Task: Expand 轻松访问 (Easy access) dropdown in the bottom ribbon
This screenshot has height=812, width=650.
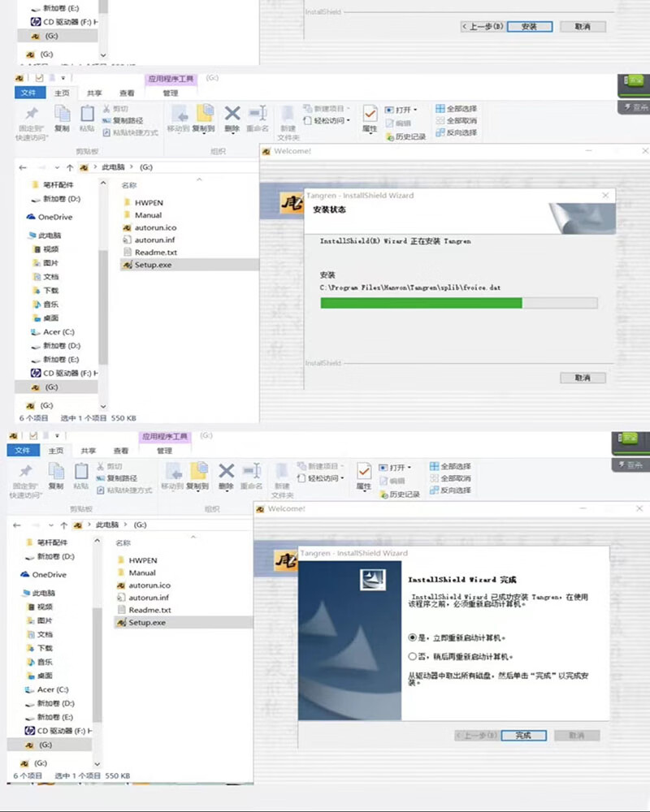Action: pos(326,479)
